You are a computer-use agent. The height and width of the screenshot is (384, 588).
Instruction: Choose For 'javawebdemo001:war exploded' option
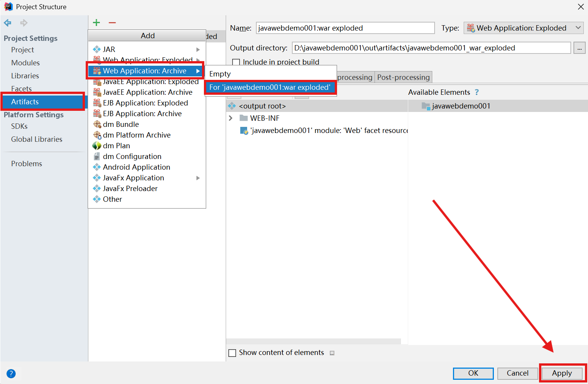tap(270, 87)
